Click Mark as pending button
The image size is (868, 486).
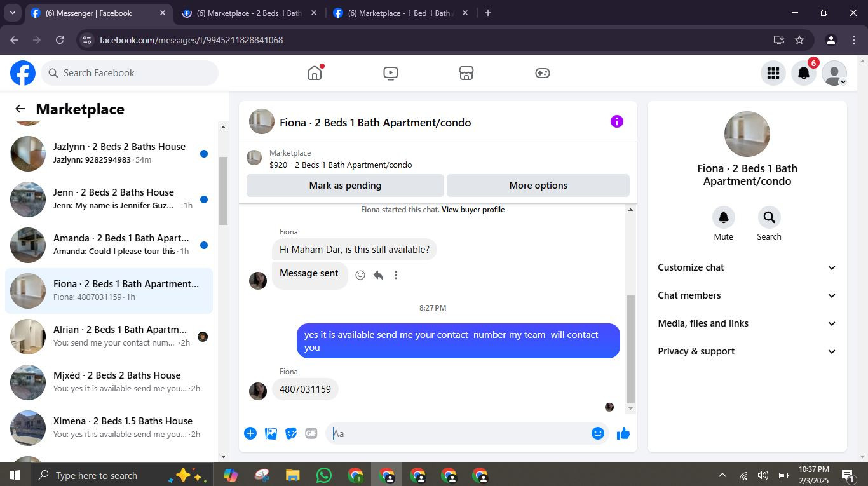coord(345,186)
